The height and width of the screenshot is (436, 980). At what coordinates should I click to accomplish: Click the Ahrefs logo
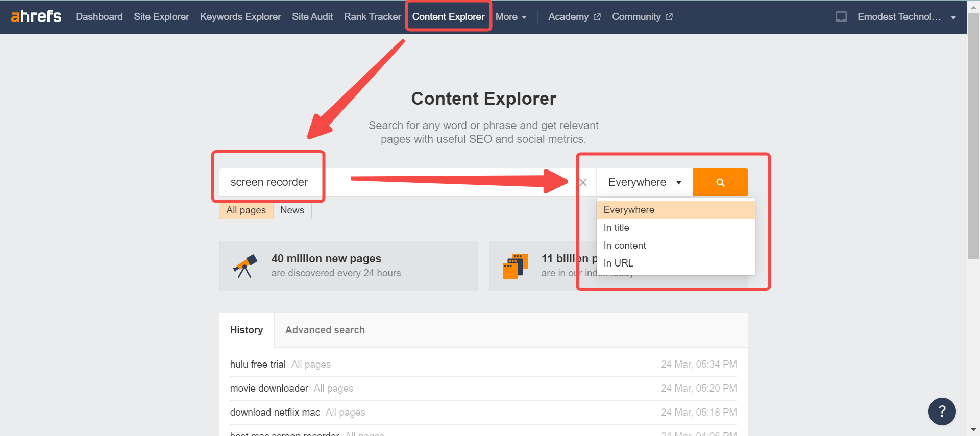pos(36,16)
